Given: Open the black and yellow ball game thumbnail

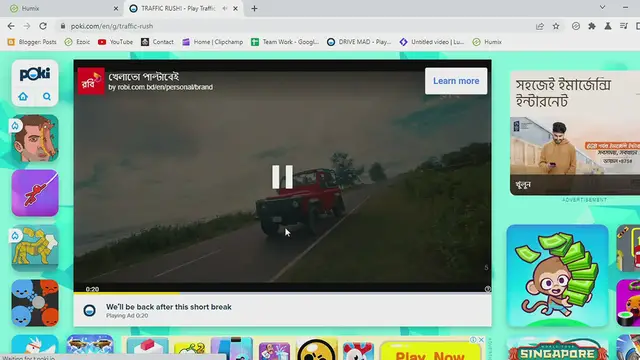Looking at the screenshot, I should 317,349.
